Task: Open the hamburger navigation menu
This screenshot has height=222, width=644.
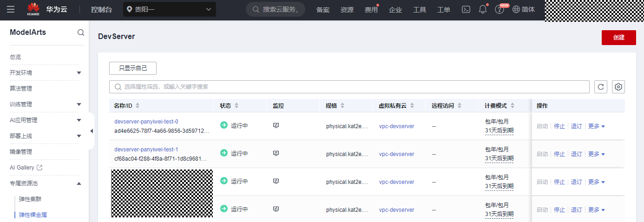Action: [x=11, y=9]
